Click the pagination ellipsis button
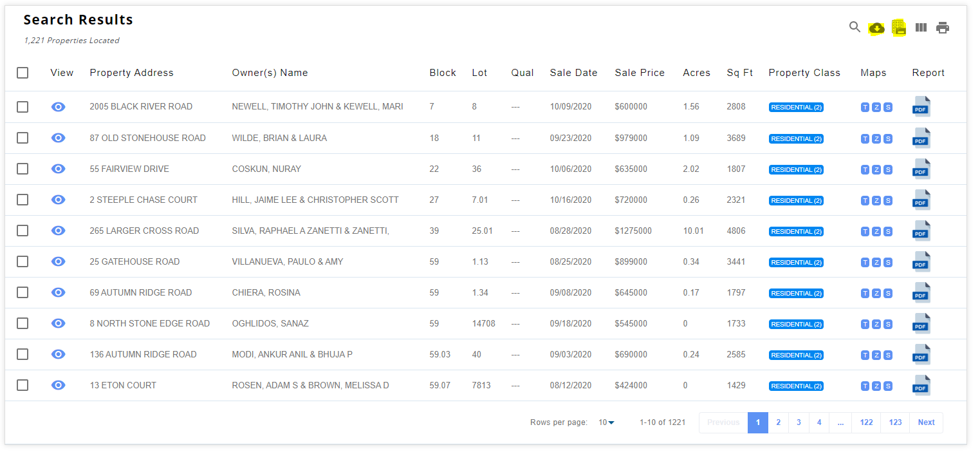The width and height of the screenshot is (980, 454). tap(841, 422)
